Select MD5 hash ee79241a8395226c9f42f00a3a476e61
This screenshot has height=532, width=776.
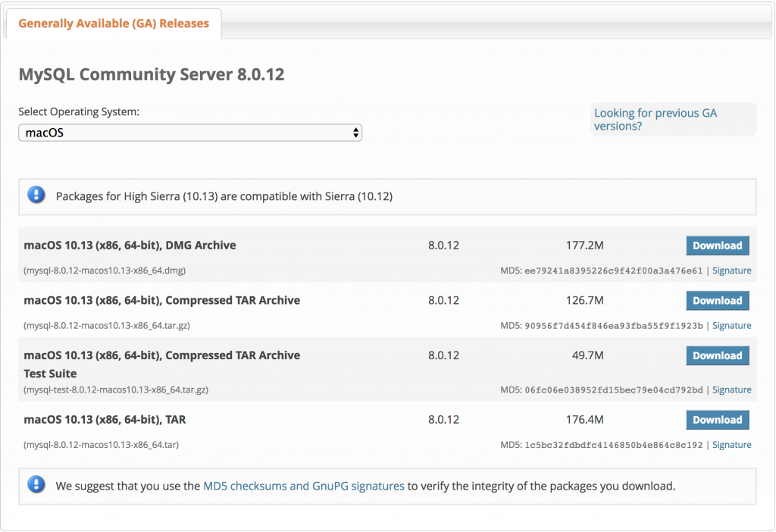pyautogui.click(x=613, y=271)
